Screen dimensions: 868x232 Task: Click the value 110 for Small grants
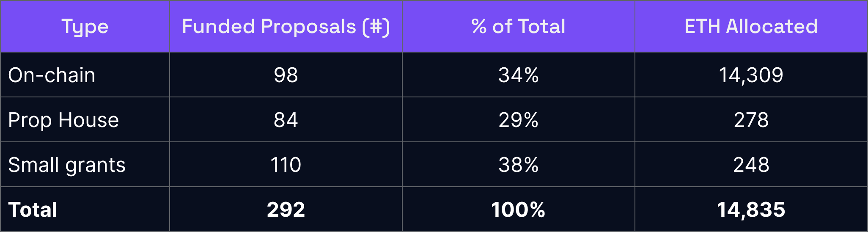coord(286,165)
